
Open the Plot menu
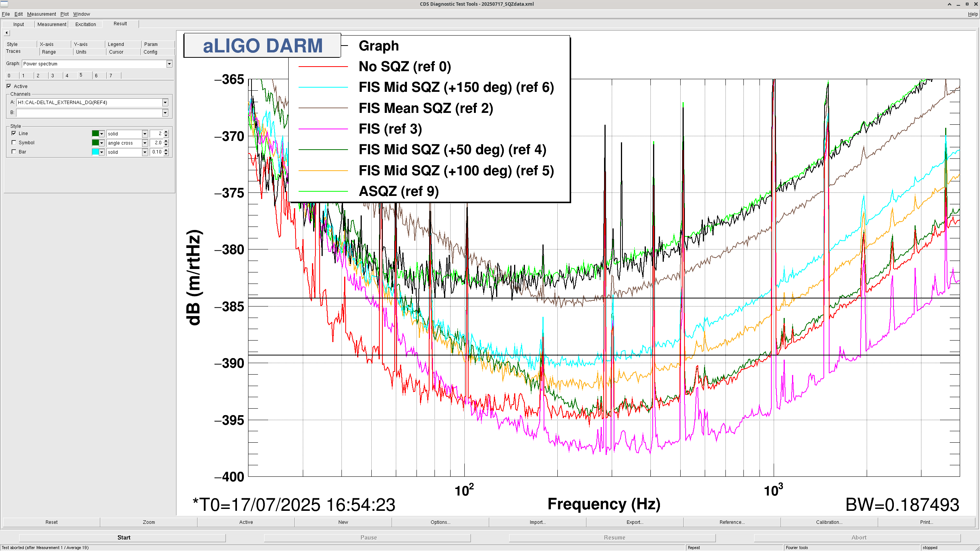tap(64, 14)
